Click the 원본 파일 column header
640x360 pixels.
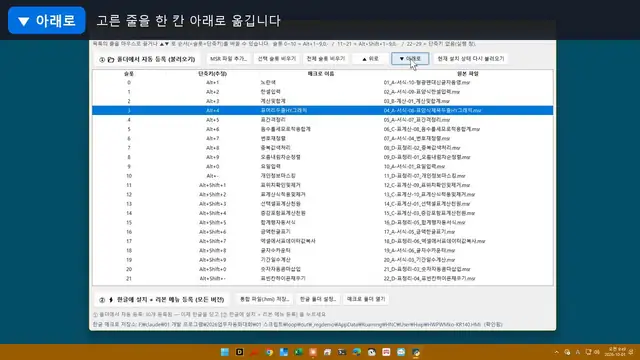click(x=468, y=74)
